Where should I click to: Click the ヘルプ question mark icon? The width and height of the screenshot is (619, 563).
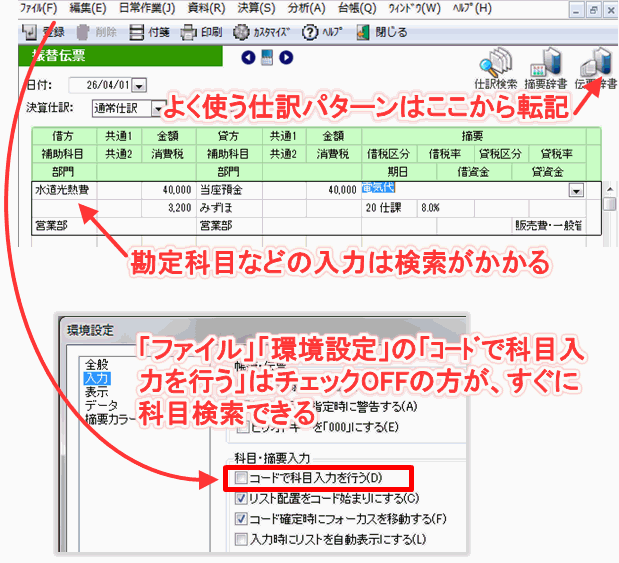point(310,32)
